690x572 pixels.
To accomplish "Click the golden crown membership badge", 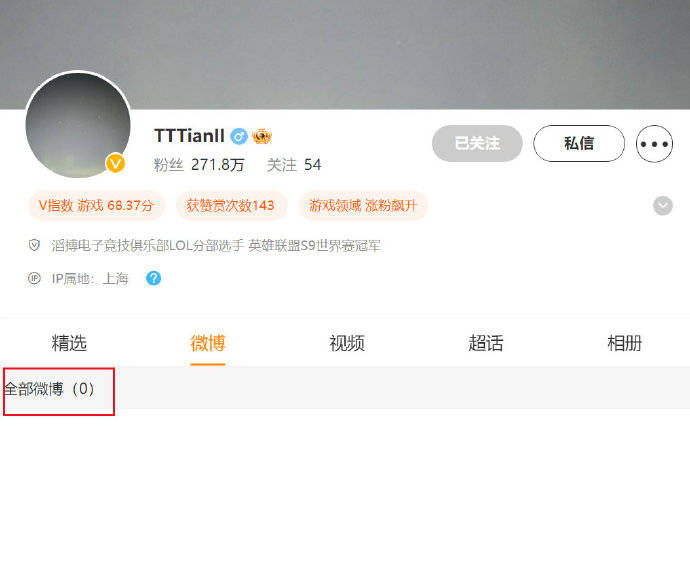I will pos(262,136).
